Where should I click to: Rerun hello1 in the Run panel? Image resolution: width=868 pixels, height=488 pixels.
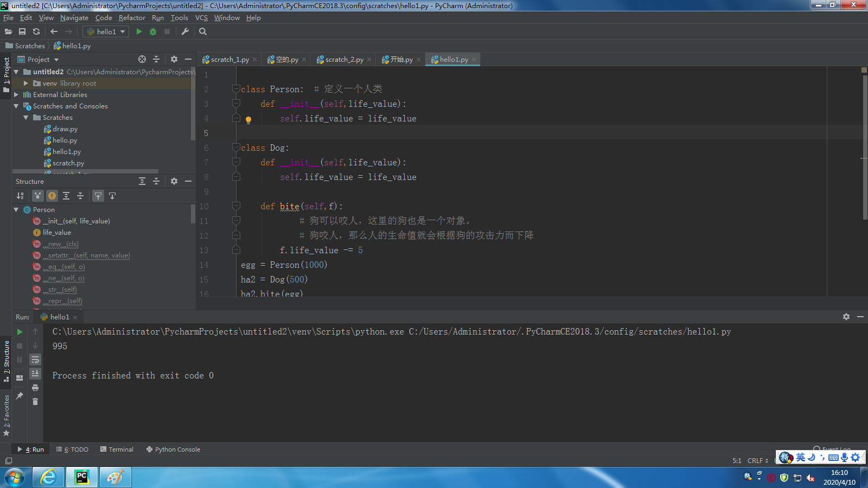click(20, 331)
